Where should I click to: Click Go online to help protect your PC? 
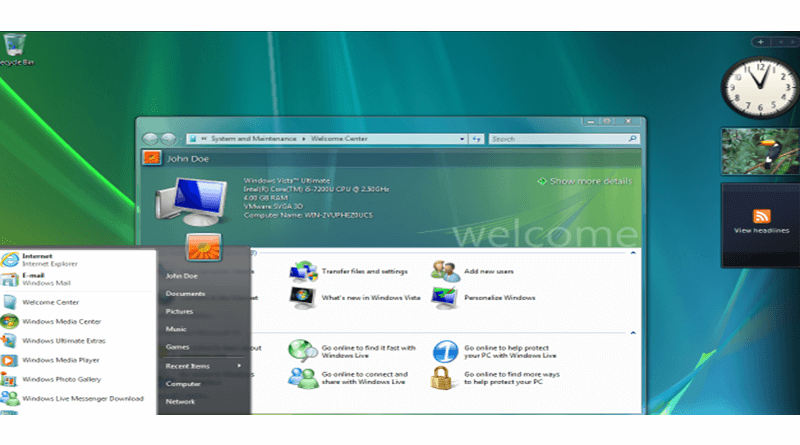click(510, 352)
